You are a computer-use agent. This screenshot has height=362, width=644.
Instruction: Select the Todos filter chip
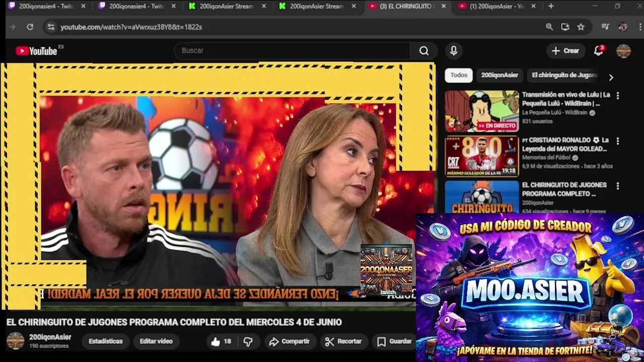(458, 75)
